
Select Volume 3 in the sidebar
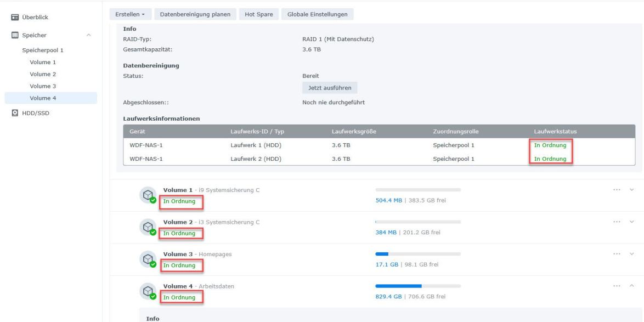point(43,86)
